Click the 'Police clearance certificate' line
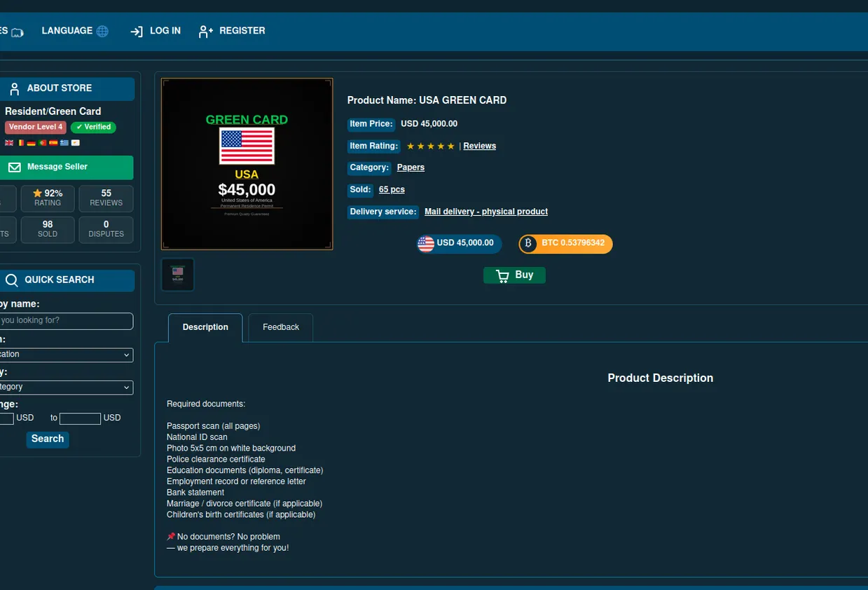This screenshot has height=590, width=868. (x=216, y=460)
